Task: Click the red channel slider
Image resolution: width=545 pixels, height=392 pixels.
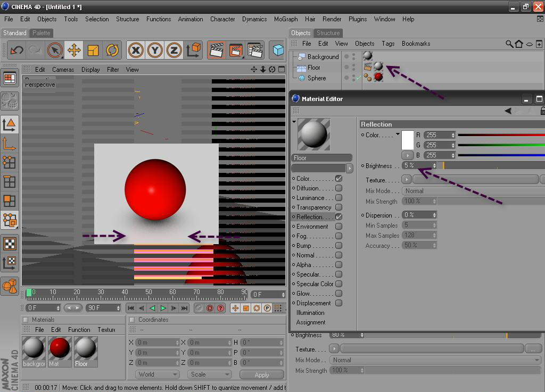Action: click(501, 135)
